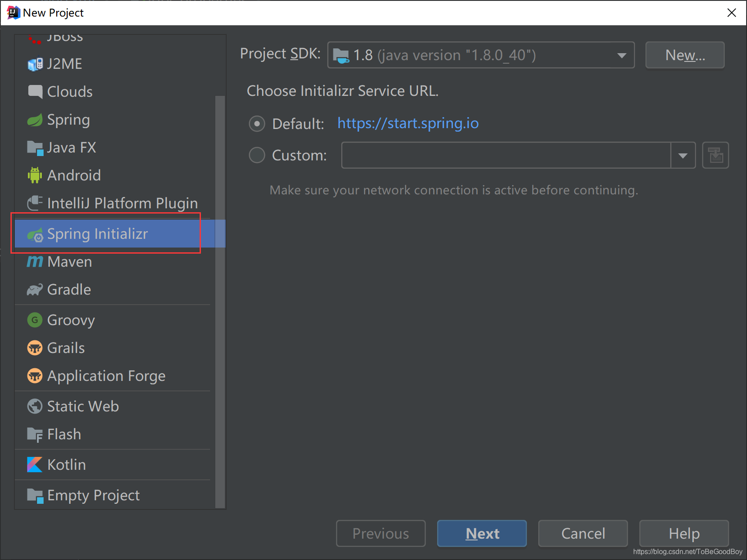Click the Static Web globe icon
This screenshot has height=560, width=747.
point(35,406)
